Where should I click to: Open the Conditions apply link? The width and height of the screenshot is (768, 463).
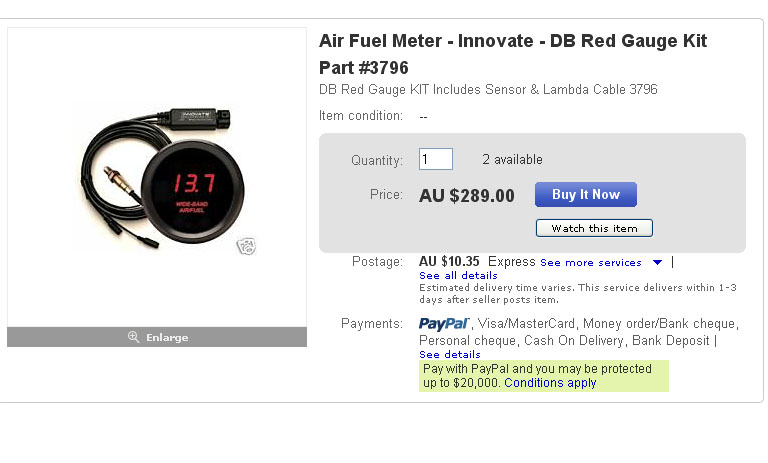[550, 383]
